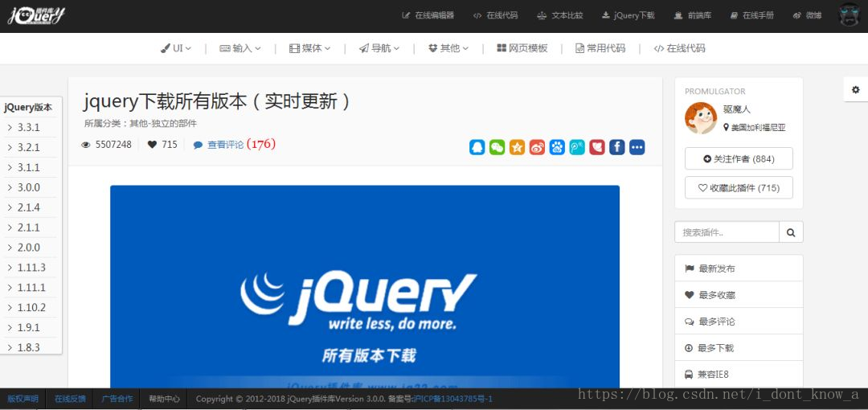Viewport: 868px width, 410px height.
Task: Focus the 搜索插件 search field
Action: [x=727, y=232]
